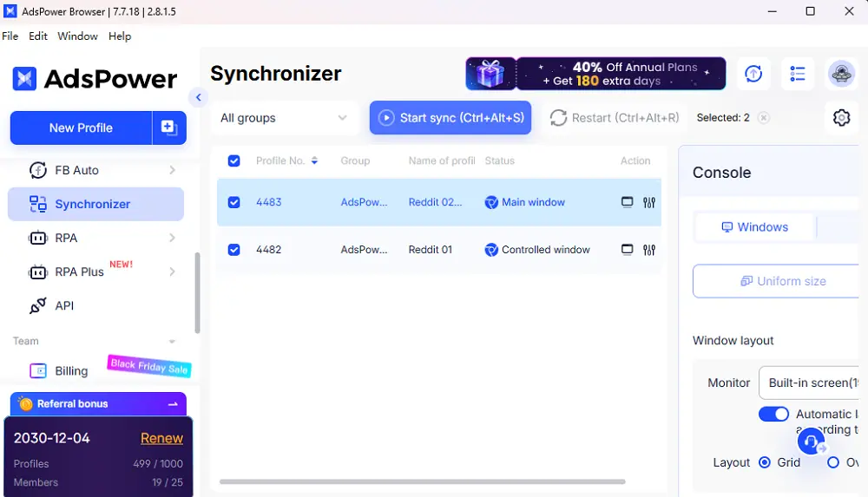This screenshot has height=497, width=868.
Task: Click the Billing wallet icon
Action: [37, 371]
